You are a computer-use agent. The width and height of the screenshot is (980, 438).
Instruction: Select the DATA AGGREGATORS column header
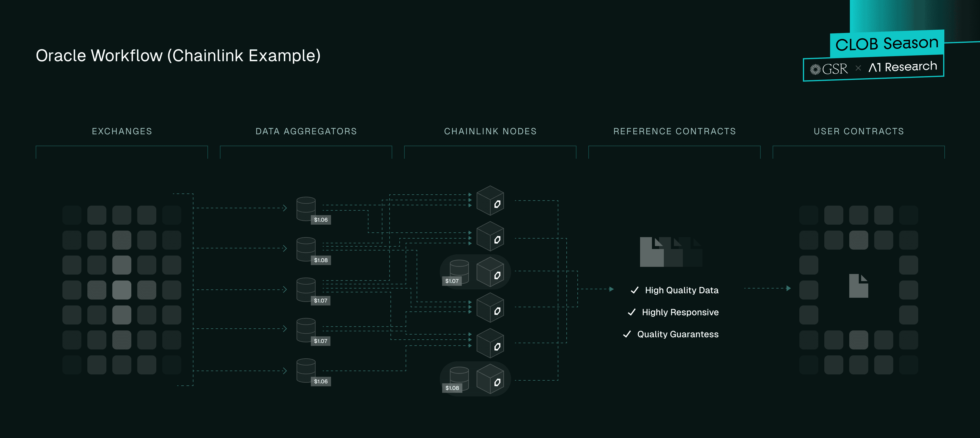point(306,131)
